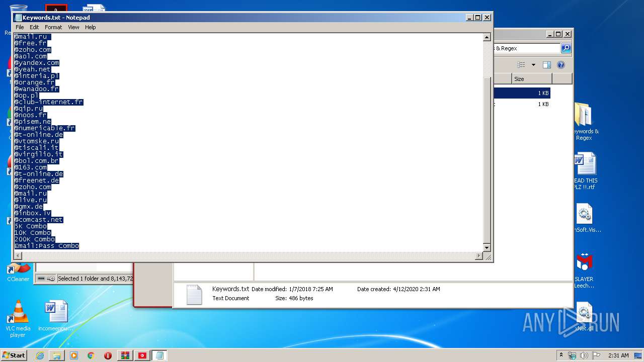Open the SLAYER Leecher desktop icon
This screenshot has width=644, height=362.
click(584, 270)
